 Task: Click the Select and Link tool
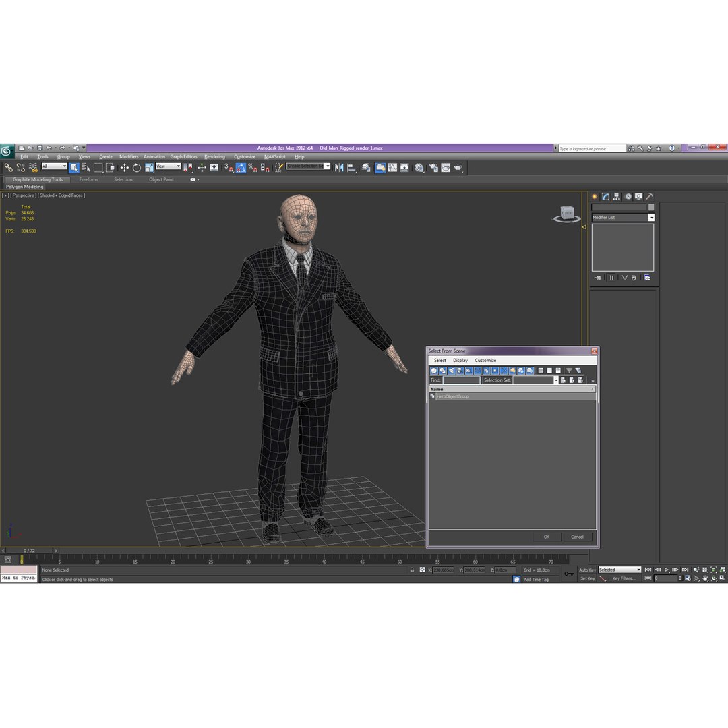pyautogui.click(x=8, y=168)
